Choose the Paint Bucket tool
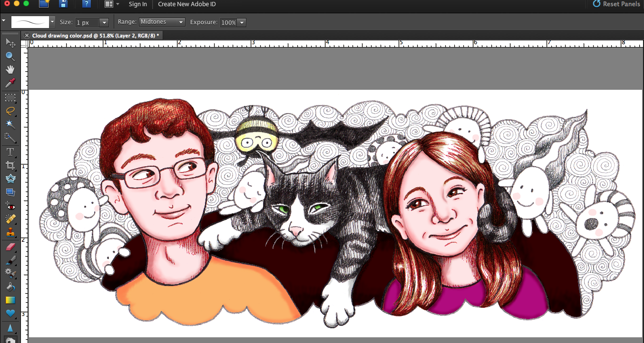The width and height of the screenshot is (644, 343). coord(10,287)
